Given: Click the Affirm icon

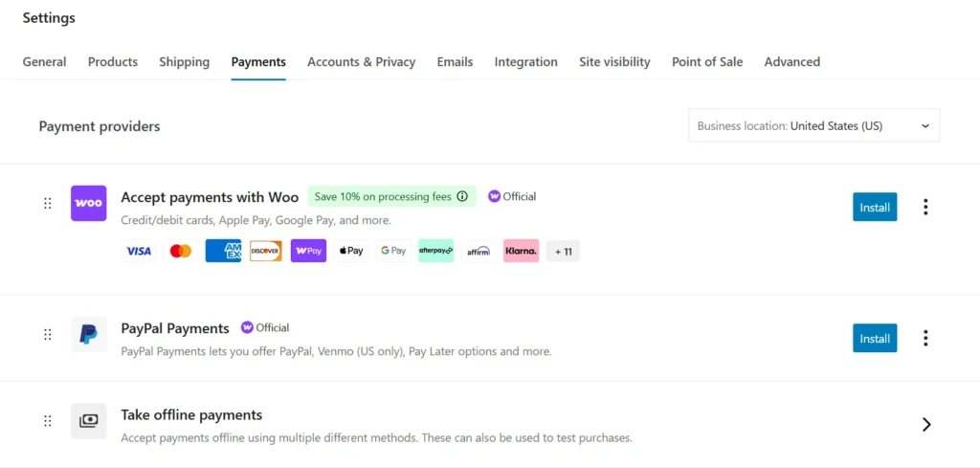Looking at the screenshot, I should coord(479,251).
